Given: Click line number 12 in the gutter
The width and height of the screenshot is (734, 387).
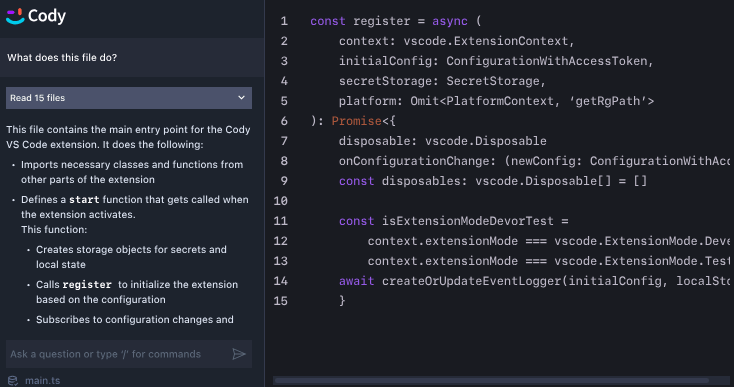Looking at the screenshot, I should coord(280,241).
